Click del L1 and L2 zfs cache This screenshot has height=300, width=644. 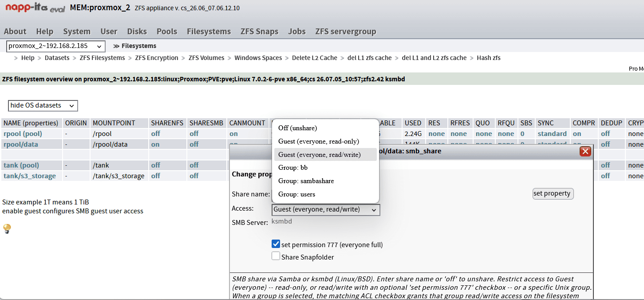(434, 58)
